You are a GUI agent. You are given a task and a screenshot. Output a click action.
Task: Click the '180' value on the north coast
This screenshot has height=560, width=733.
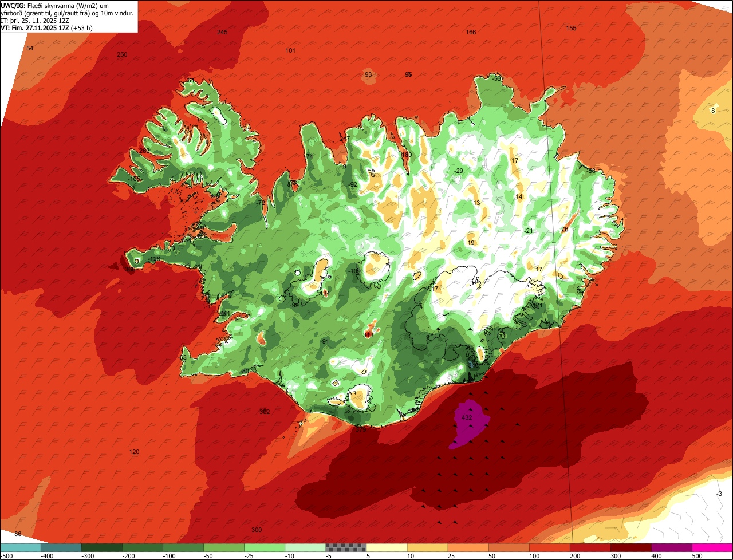[407, 155]
